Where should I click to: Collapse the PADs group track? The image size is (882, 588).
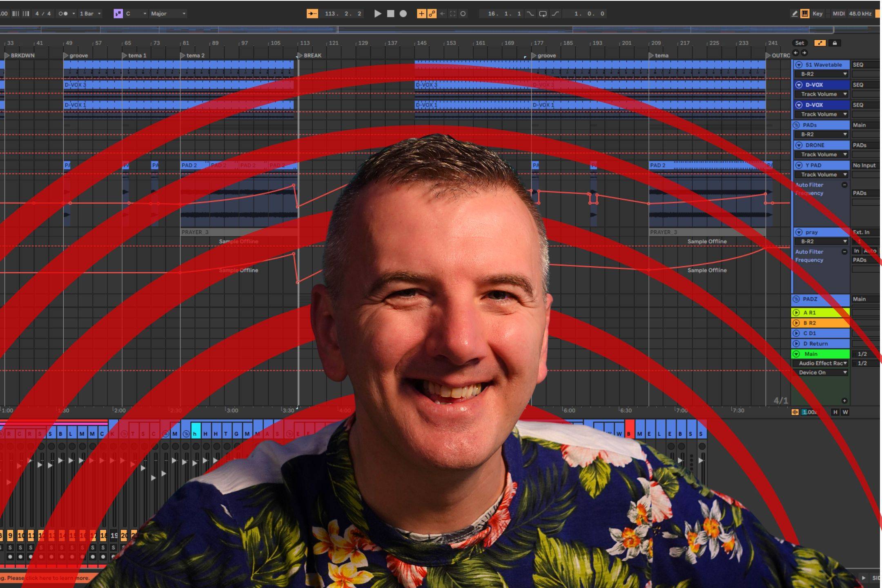tap(796, 125)
